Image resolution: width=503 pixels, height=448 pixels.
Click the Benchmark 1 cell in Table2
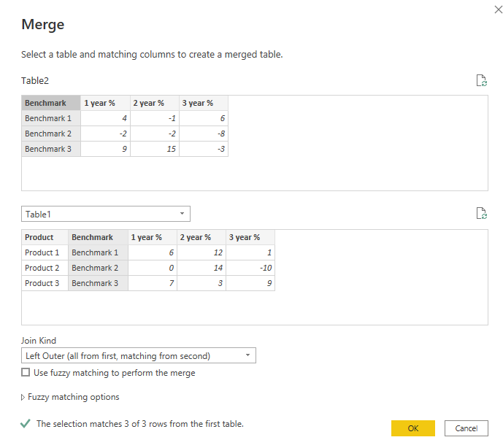pos(51,118)
